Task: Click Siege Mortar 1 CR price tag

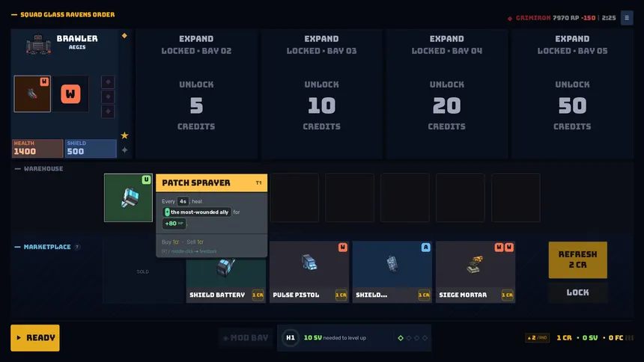Action: [507, 295]
